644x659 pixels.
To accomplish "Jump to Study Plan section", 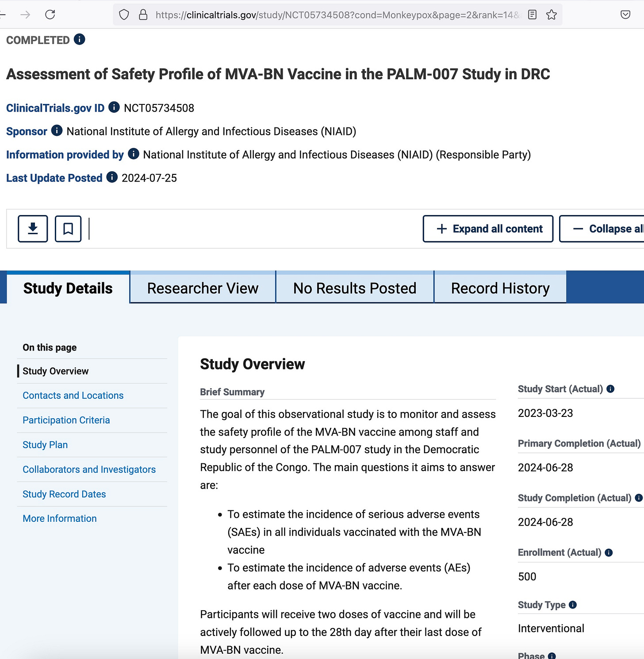I will pyautogui.click(x=45, y=445).
